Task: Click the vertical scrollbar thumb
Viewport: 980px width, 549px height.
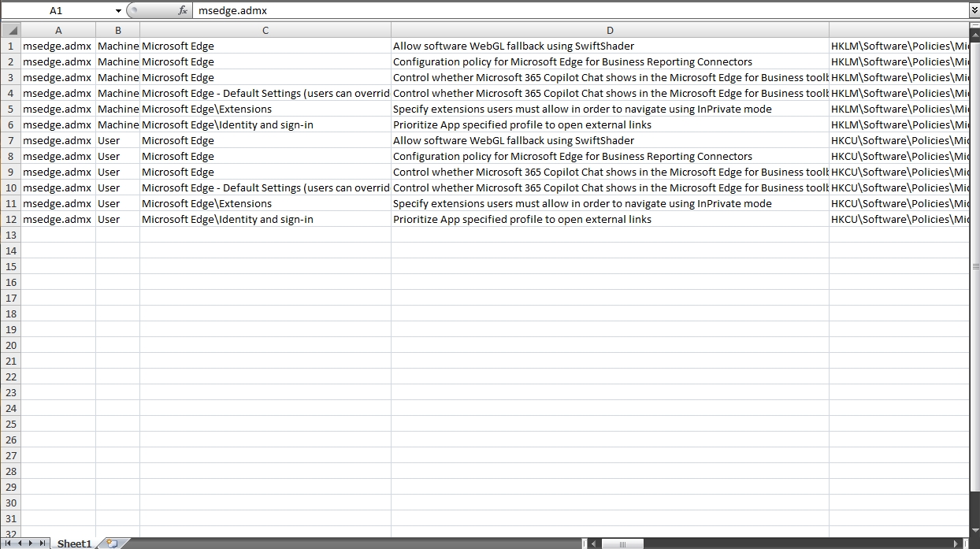Action: click(x=975, y=267)
